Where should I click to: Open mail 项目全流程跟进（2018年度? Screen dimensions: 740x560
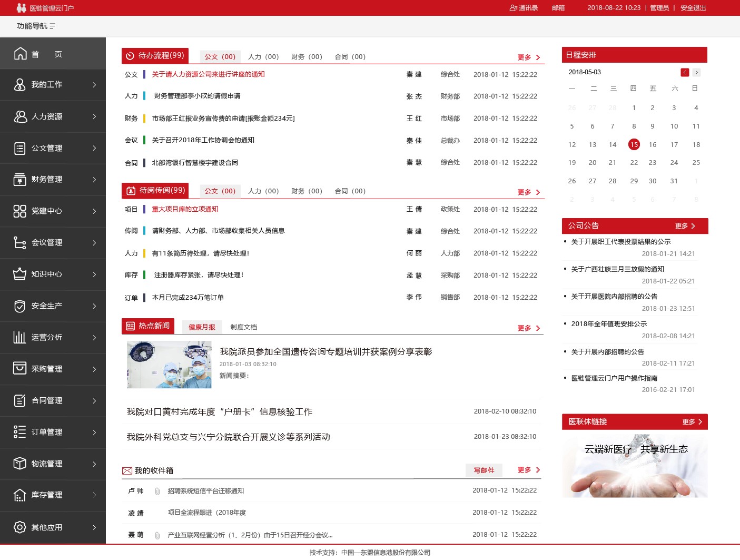pyautogui.click(x=207, y=513)
